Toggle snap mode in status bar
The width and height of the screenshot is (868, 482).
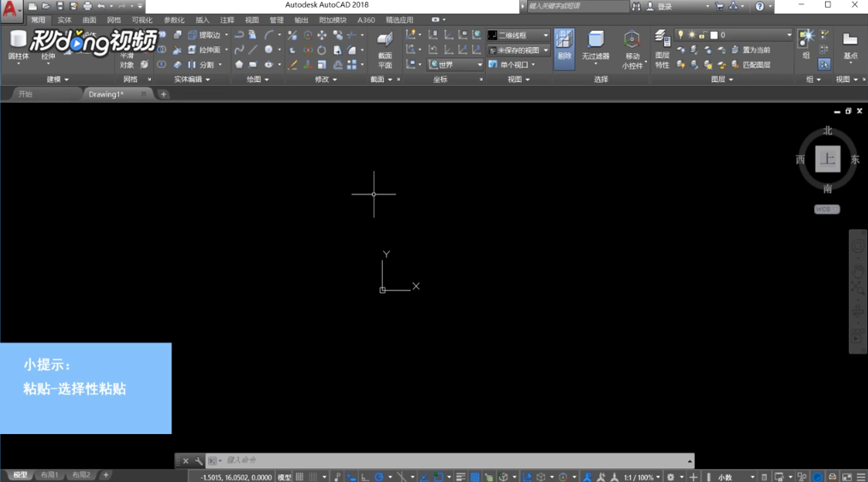tap(314, 477)
